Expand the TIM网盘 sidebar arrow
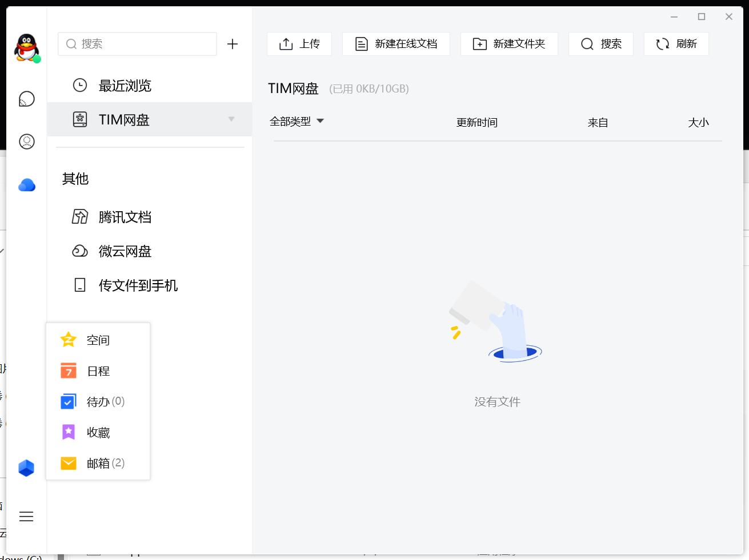The height and width of the screenshot is (560, 749). (x=231, y=119)
